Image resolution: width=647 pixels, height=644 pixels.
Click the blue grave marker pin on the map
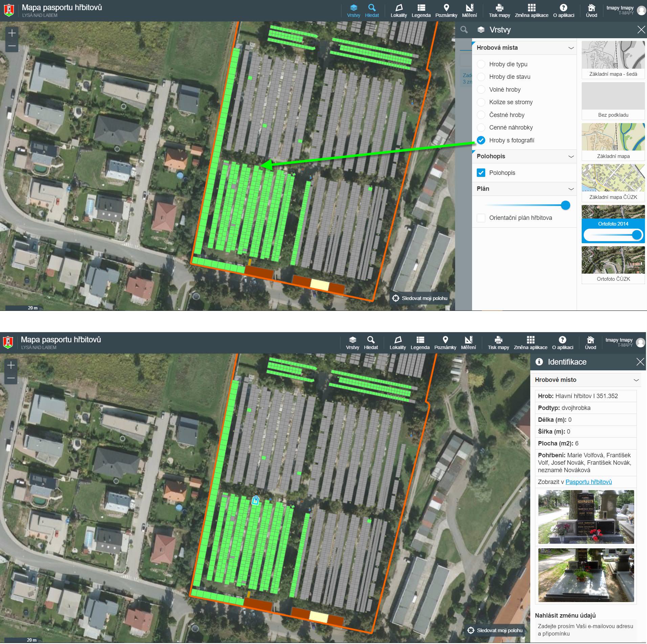point(256,500)
